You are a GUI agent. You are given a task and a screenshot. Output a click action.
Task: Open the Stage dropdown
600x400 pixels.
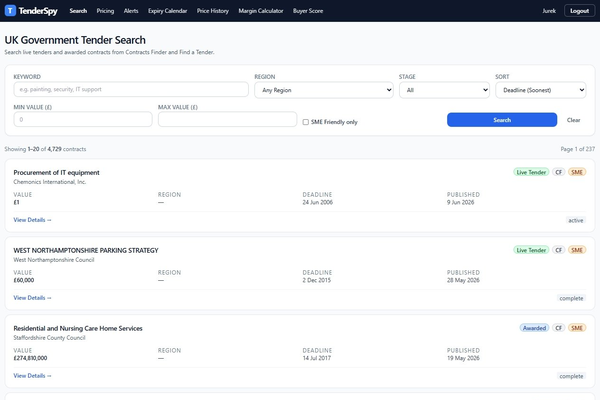pos(444,90)
